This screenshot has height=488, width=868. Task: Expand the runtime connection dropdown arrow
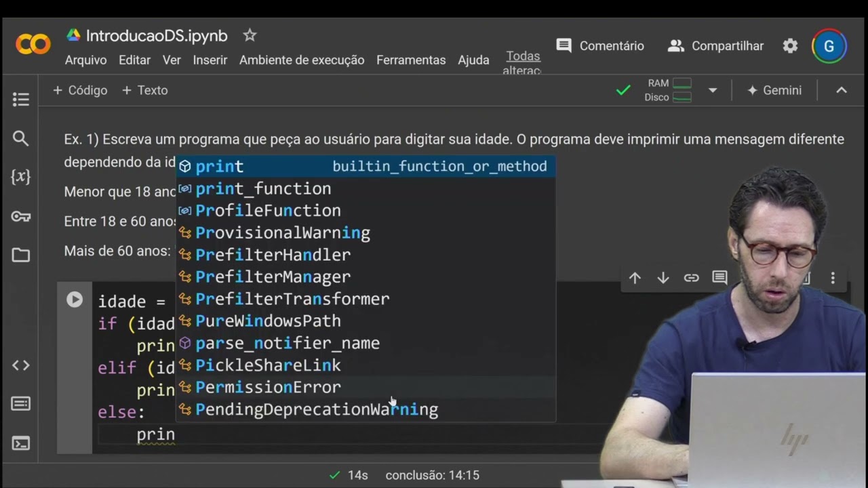[x=712, y=90]
